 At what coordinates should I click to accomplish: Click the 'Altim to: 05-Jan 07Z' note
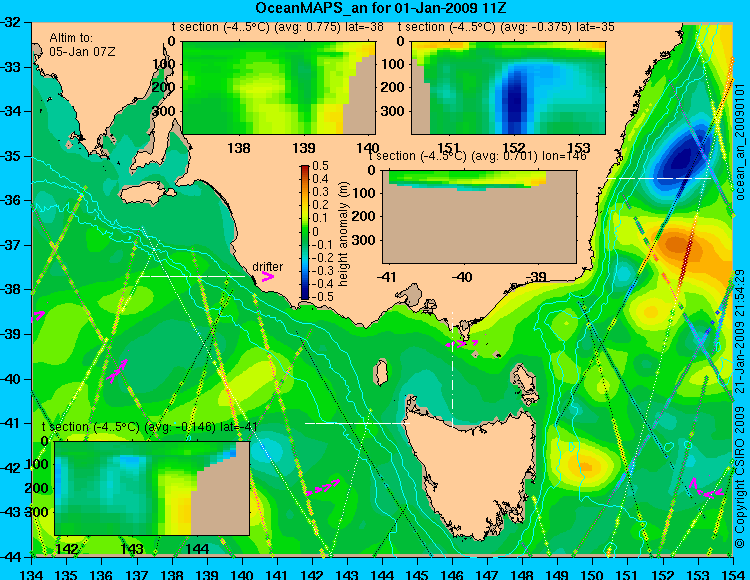click(82, 44)
